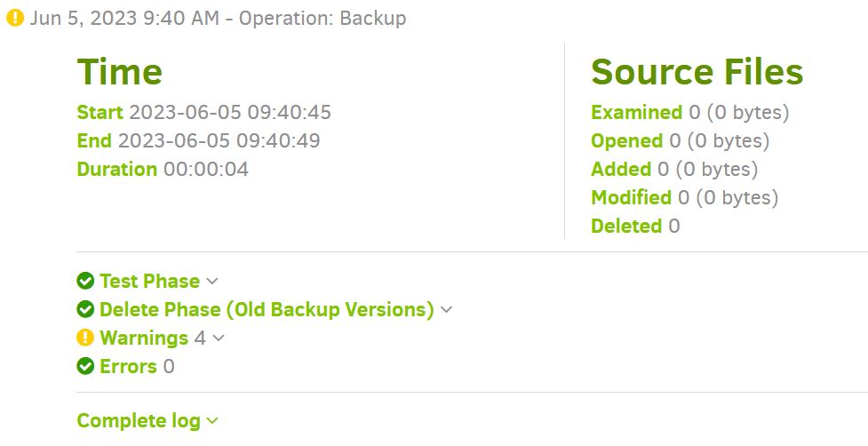Expand Delete Phase (Old Backup Versions) chevron
The height and width of the screenshot is (446, 868).
click(447, 310)
